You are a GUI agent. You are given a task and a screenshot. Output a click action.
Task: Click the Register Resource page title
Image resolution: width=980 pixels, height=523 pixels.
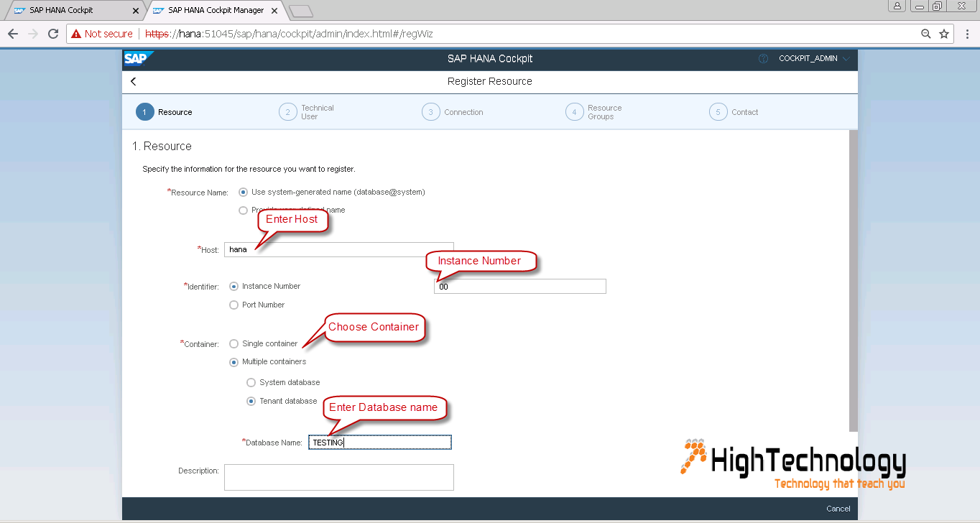coord(490,82)
